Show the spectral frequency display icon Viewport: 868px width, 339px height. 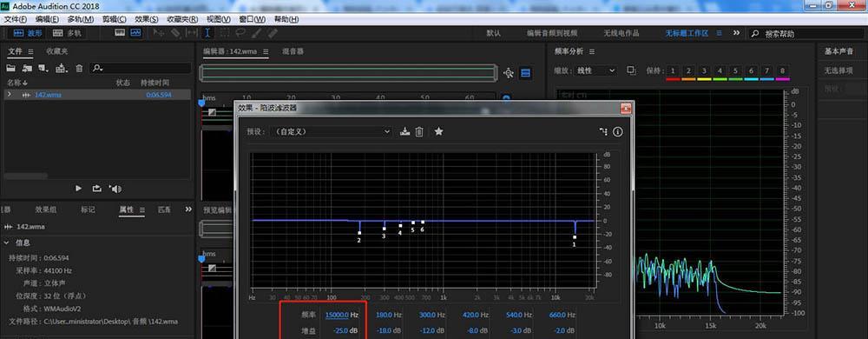click(120, 33)
